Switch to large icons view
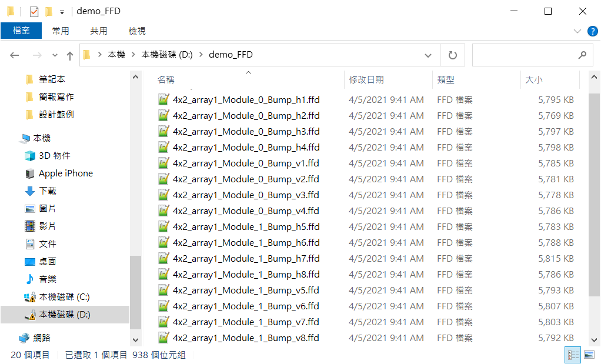 click(589, 355)
